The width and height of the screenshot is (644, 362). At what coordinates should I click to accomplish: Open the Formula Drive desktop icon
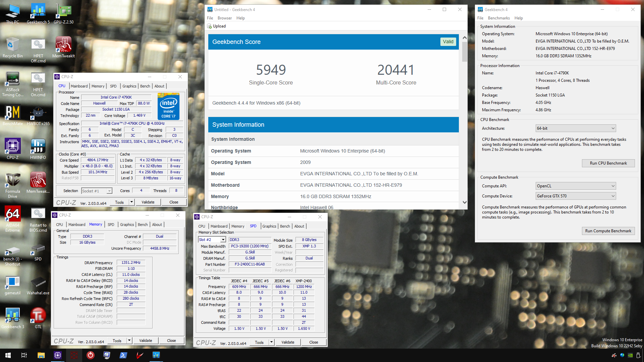[x=12, y=185]
